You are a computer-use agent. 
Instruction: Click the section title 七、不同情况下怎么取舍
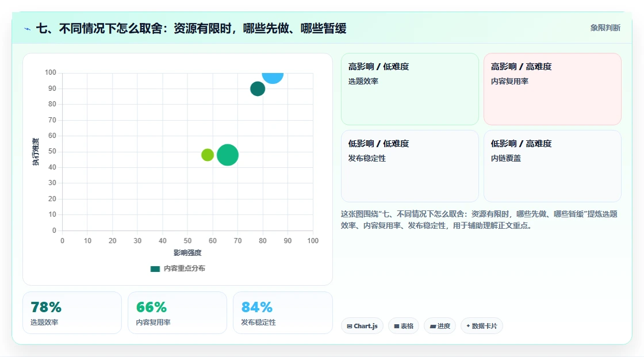[x=191, y=28]
